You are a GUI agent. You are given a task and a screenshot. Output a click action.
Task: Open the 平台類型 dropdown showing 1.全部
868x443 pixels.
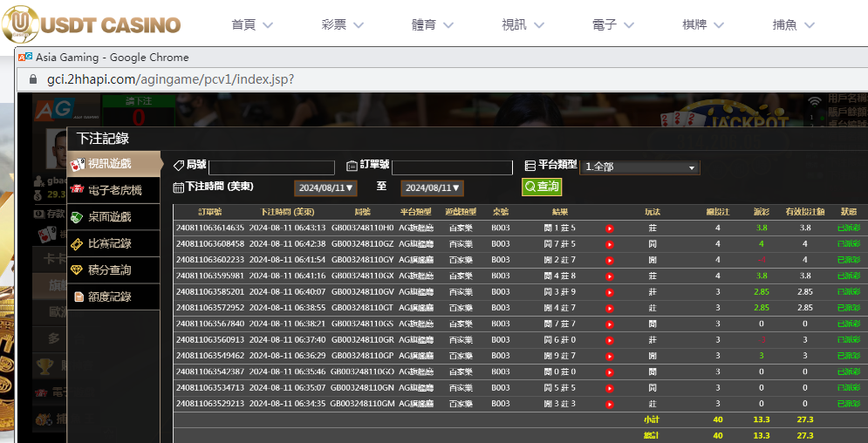pyautogui.click(x=640, y=167)
